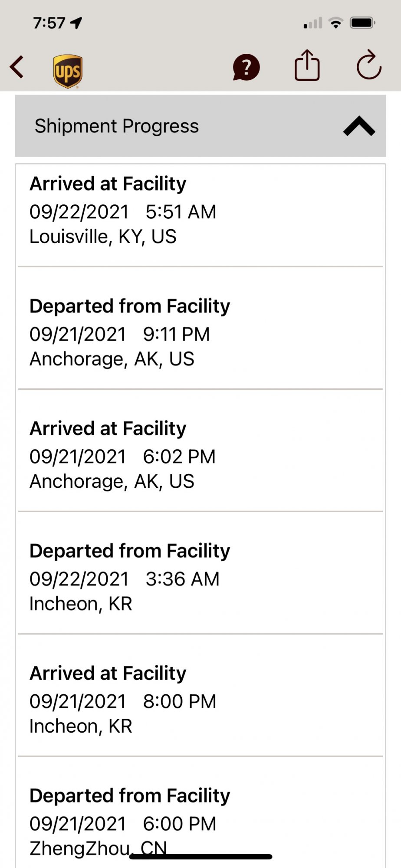This screenshot has width=401, height=868.
Task: Tap the 7:57 clock in status bar
Action: (x=49, y=23)
